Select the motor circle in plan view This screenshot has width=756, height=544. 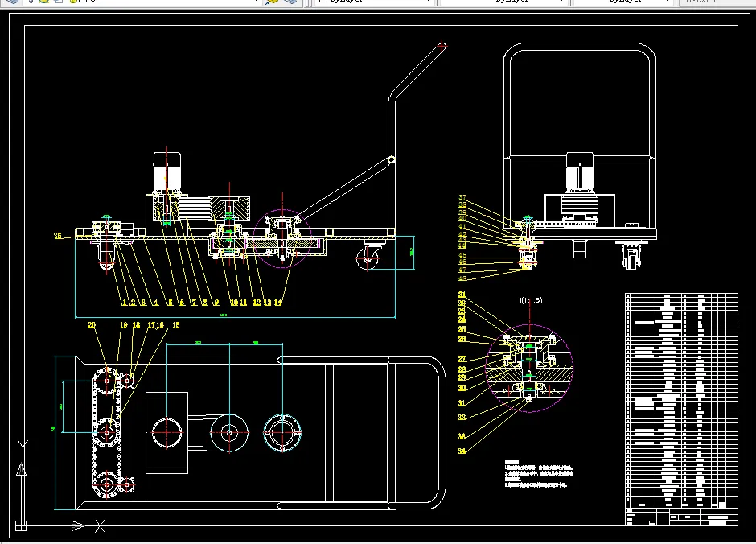(166, 433)
